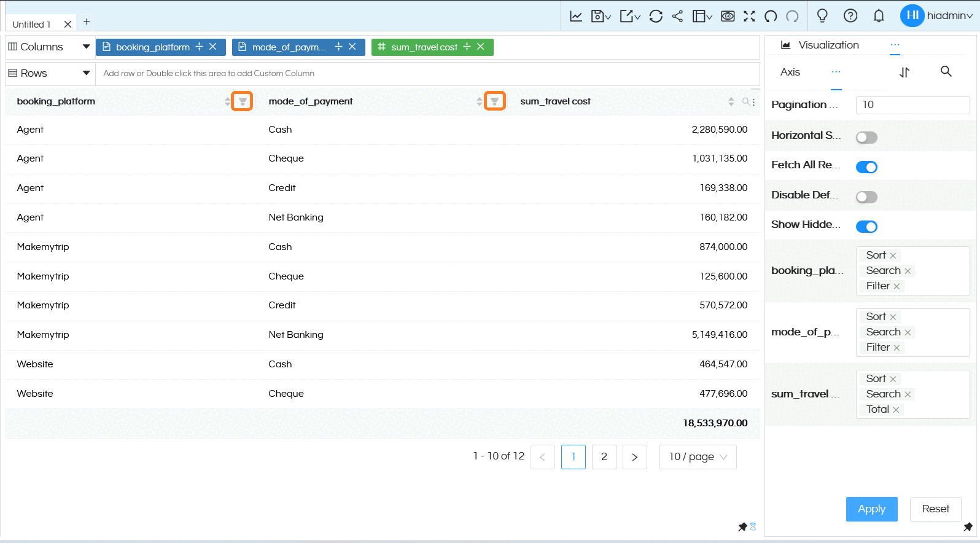Expand the Columns dropdown arrow
Image resolution: width=980 pixels, height=543 pixels.
[86, 47]
